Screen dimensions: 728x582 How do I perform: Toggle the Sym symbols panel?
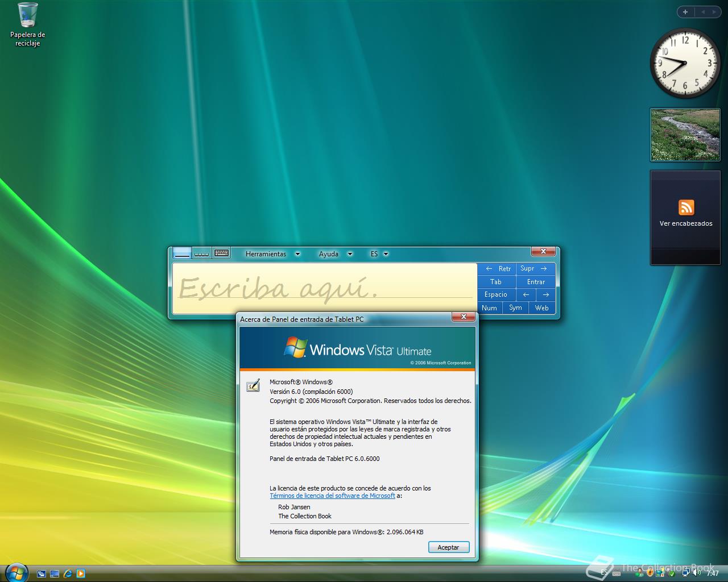click(515, 308)
